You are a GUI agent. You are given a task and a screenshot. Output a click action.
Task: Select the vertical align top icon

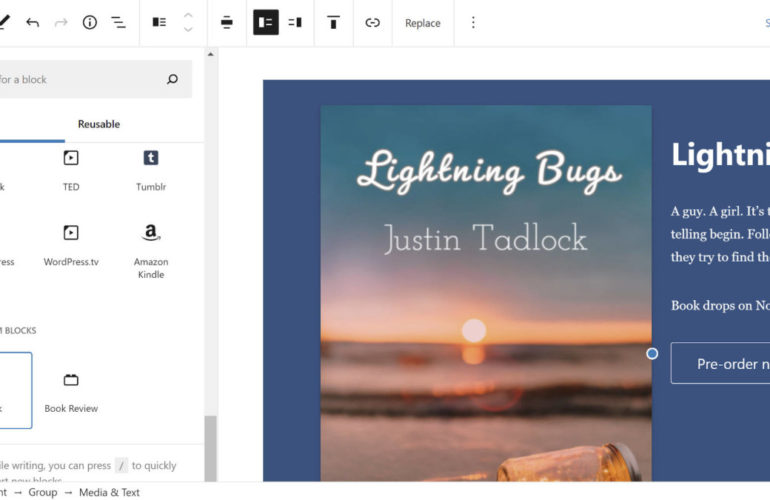point(333,22)
